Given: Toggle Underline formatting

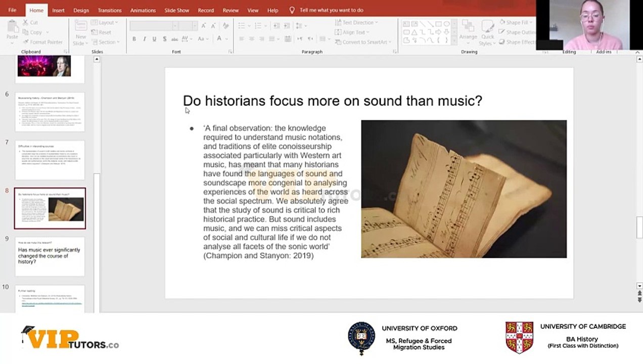Looking at the screenshot, I should 154,39.
